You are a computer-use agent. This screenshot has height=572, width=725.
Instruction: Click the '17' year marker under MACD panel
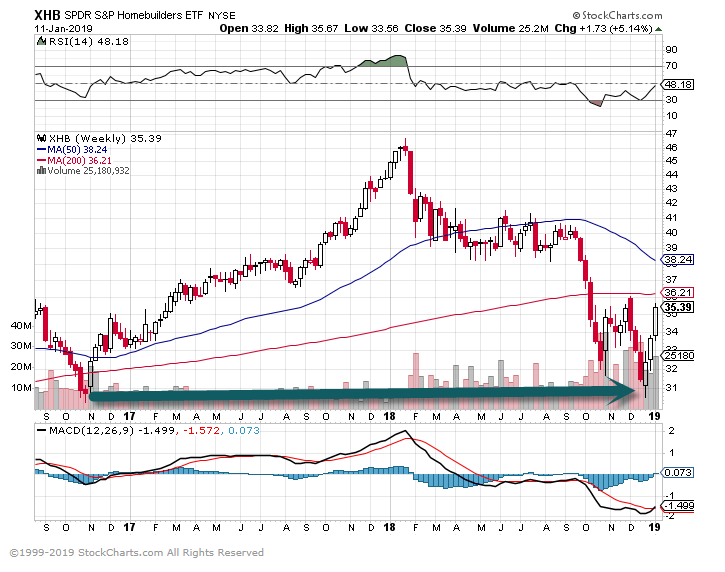pyautogui.click(x=129, y=527)
